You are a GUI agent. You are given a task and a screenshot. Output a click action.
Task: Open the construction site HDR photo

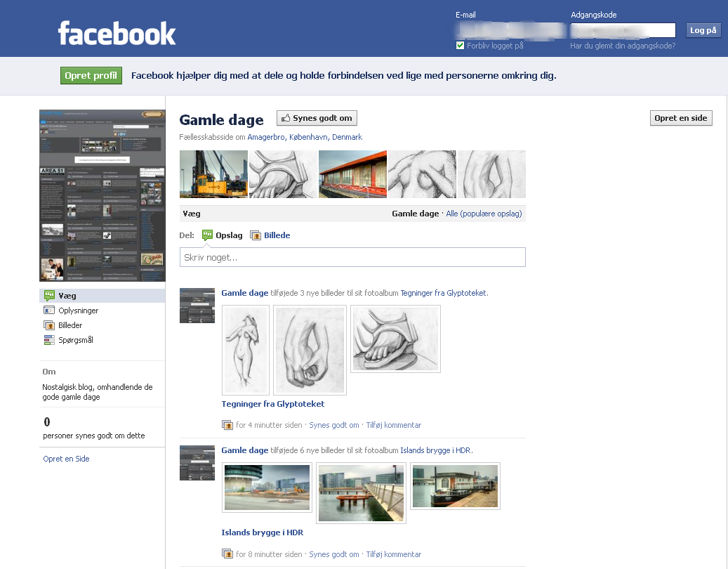pyautogui.click(x=267, y=488)
